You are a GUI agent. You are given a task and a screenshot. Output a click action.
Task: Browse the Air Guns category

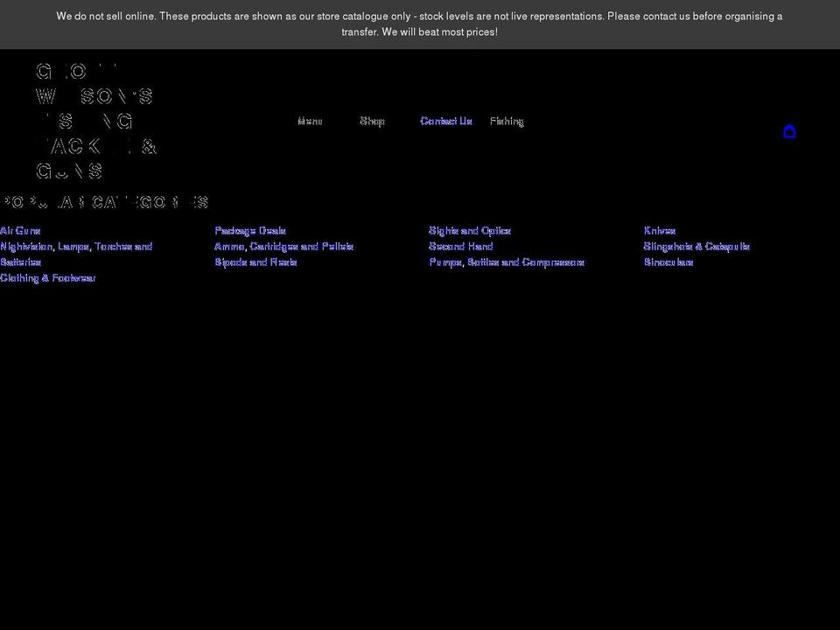tap(20, 230)
